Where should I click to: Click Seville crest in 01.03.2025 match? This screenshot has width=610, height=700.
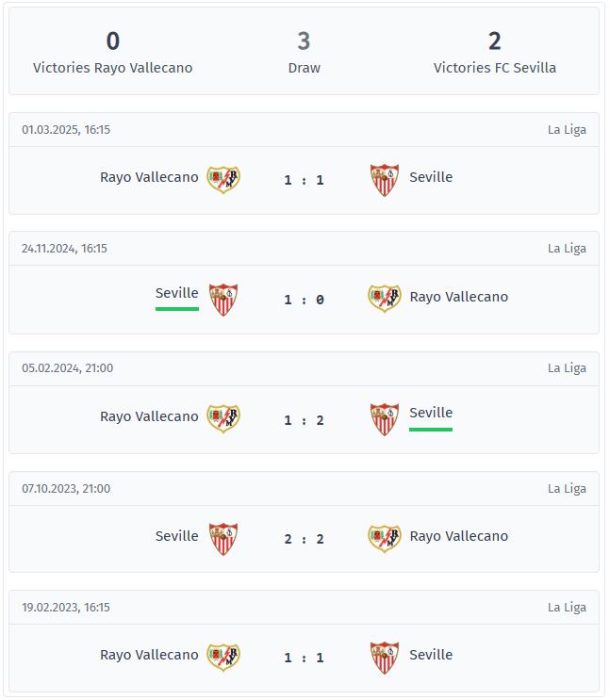point(385,179)
